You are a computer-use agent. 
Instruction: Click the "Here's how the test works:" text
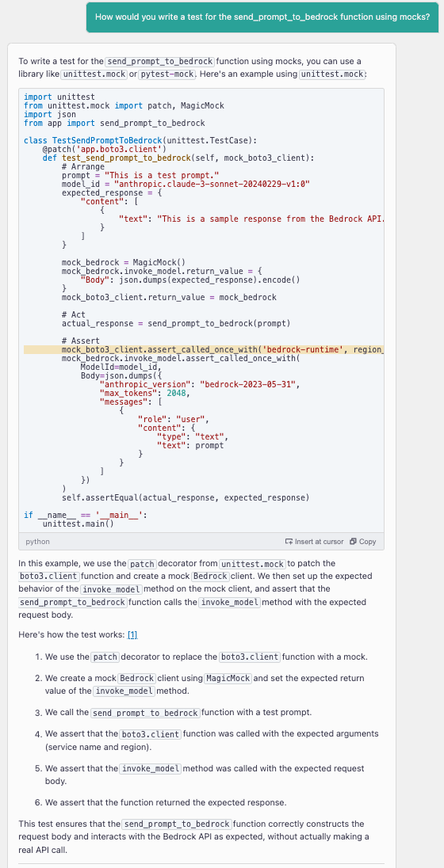pos(71,634)
